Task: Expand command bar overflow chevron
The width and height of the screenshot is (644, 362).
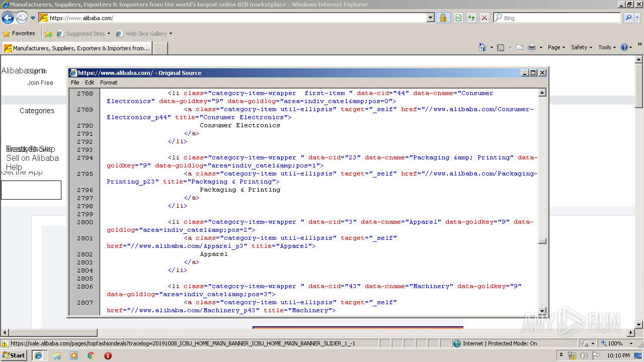Action: pyautogui.click(x=639, y=45)
